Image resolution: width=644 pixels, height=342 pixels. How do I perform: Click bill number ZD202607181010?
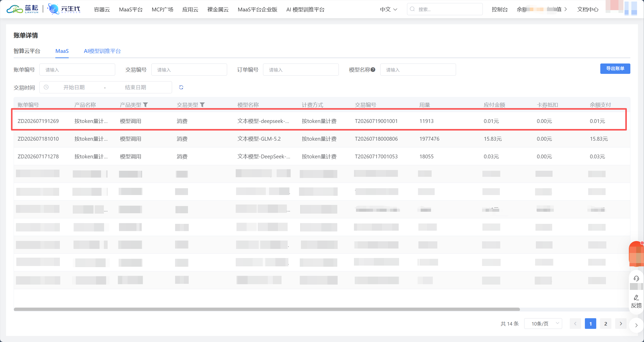pyautogui.click(x=38, y=139)
